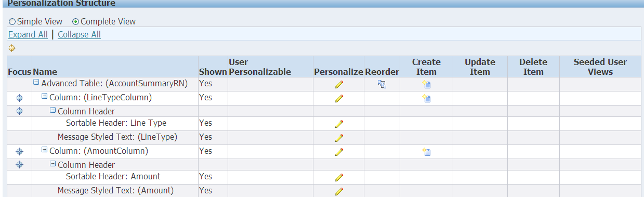Select the Complete View radio button
This screenshot has width=644, height=197.
pyautogui.click(x=75, y=22)
